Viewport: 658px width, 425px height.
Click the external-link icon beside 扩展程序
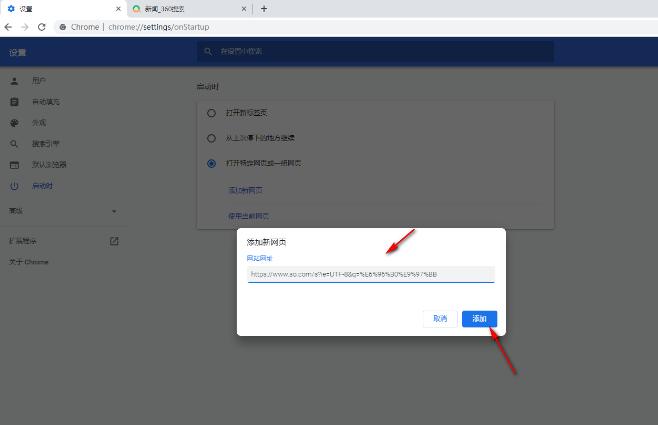[114, 241]
